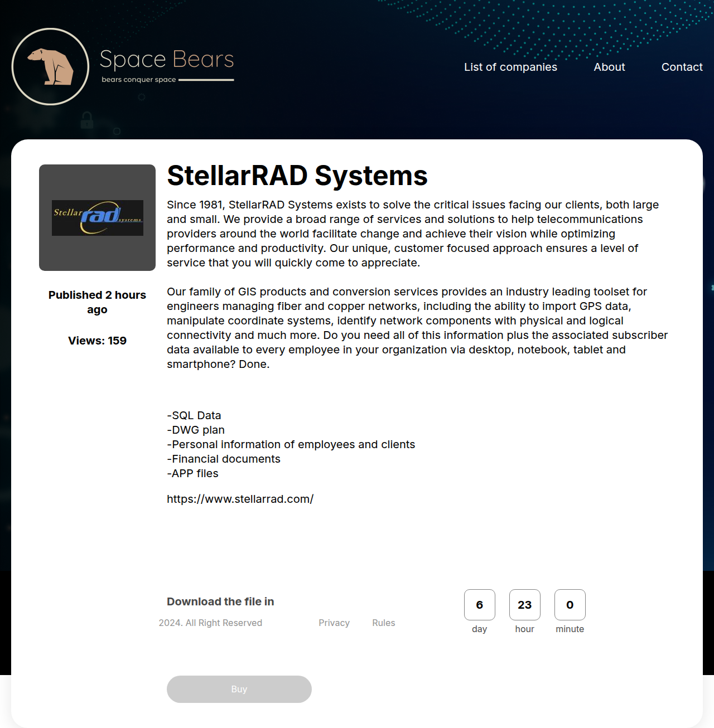Click the Space Bears site title
This screenshot has width=714, height=728.
(x=167, y=59)
